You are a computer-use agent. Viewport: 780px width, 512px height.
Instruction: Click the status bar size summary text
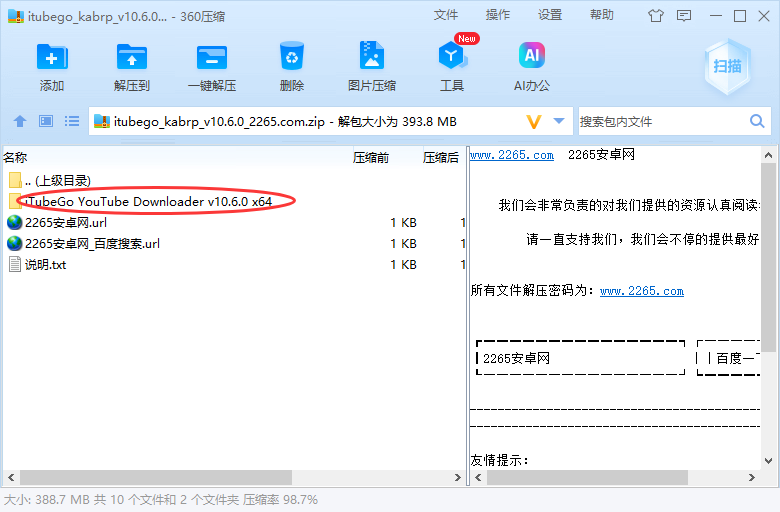tap(161, 500)
